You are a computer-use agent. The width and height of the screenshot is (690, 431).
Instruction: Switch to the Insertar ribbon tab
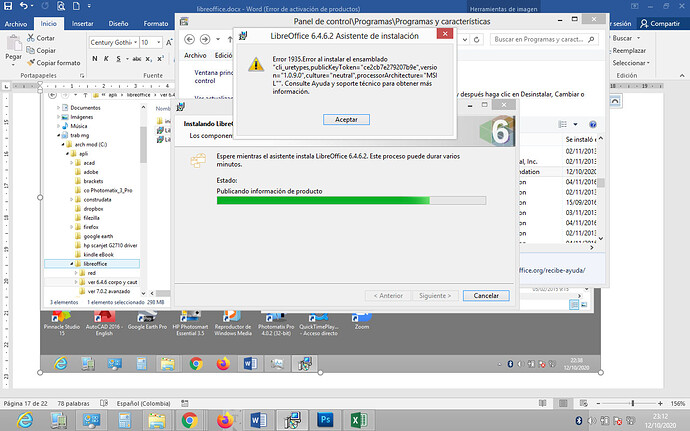(x=82, y=24)
